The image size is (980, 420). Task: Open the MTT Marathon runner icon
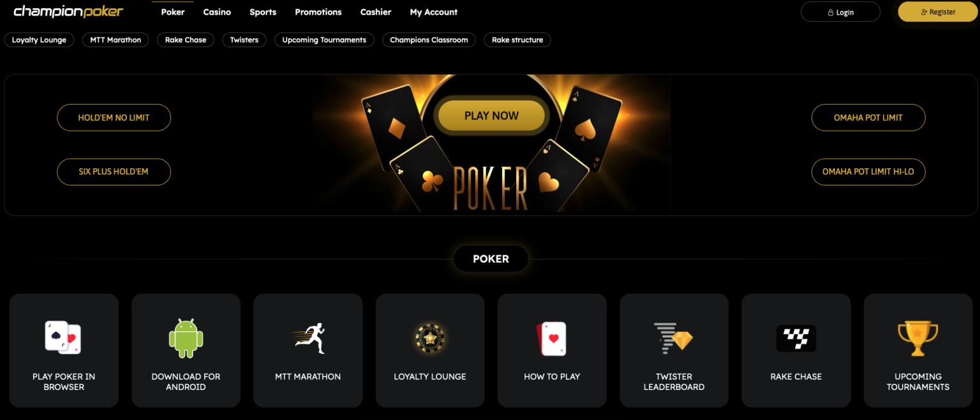pyautogui.click(x=308, y=338)
